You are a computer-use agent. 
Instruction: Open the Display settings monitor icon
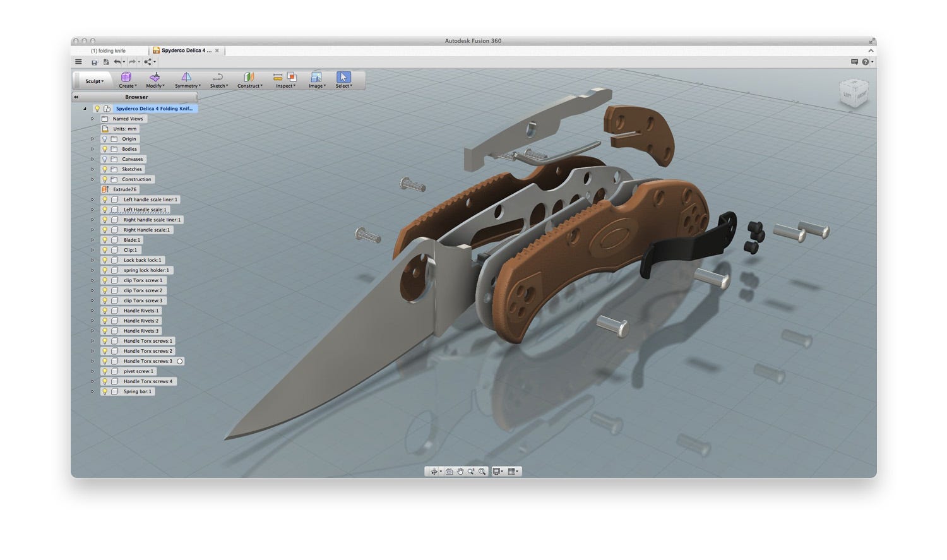(497, 472)
